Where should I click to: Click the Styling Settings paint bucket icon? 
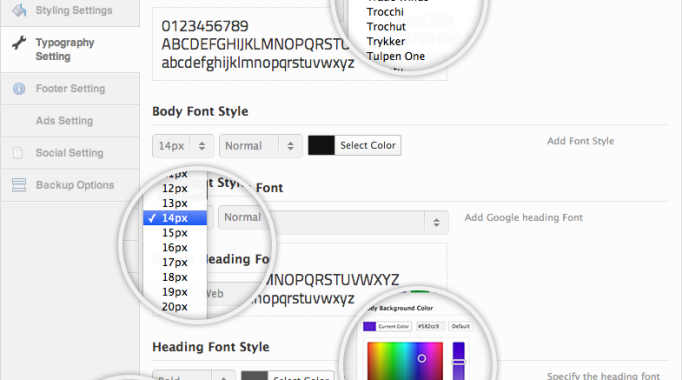click(x=19, y=10)
